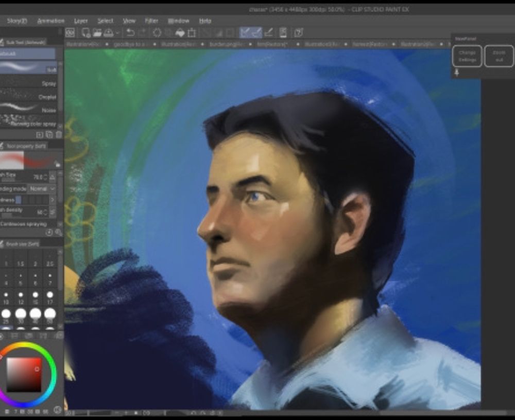
Task: Click the Brush density dynamics button
Action: (x=52, y=213)
